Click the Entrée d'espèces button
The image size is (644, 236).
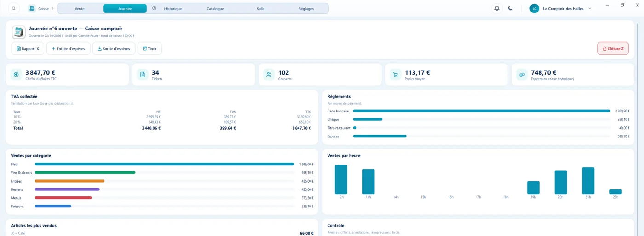pyautogui.click(x=68, y=48)
